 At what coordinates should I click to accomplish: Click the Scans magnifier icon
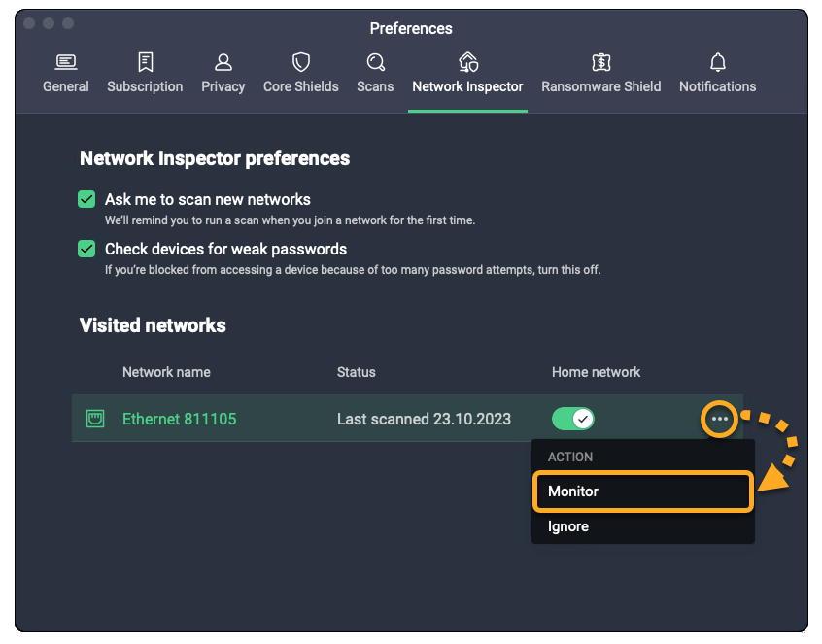coord(375,63)
